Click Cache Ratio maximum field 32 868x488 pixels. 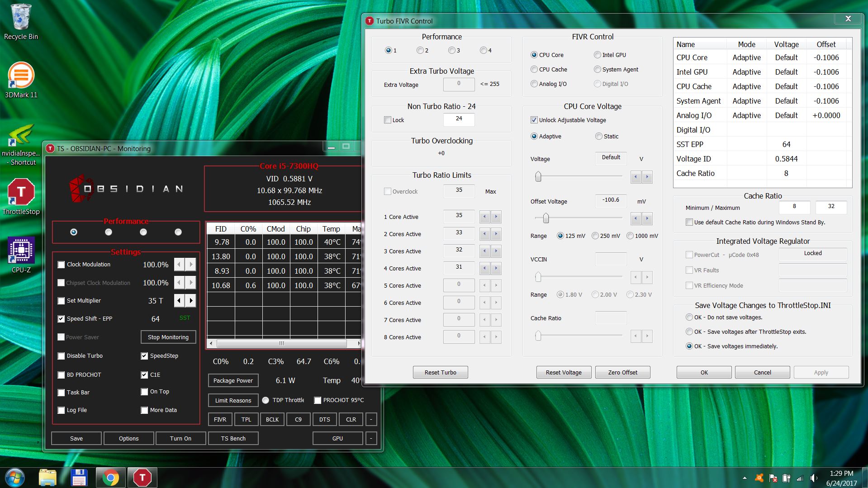[831, 207]
